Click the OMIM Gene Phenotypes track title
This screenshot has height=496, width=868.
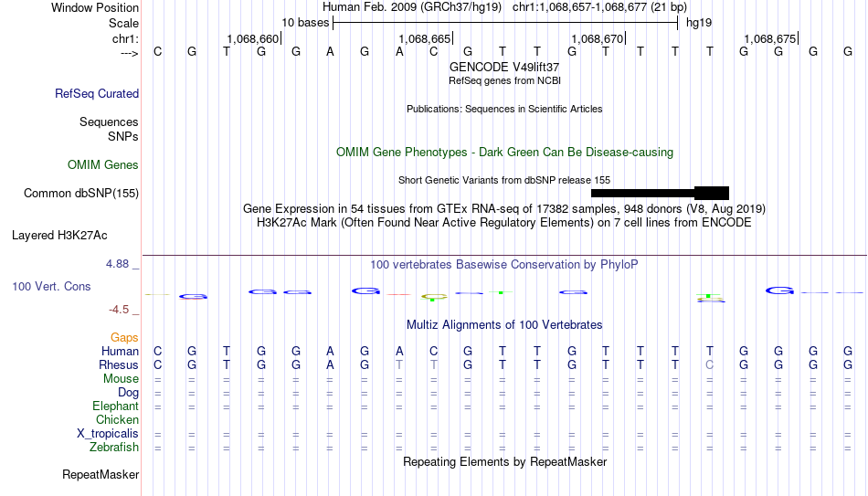504,153
